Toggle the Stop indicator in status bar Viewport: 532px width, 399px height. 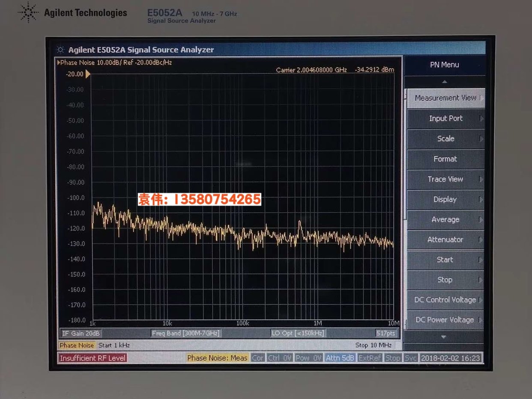(393, 357)
